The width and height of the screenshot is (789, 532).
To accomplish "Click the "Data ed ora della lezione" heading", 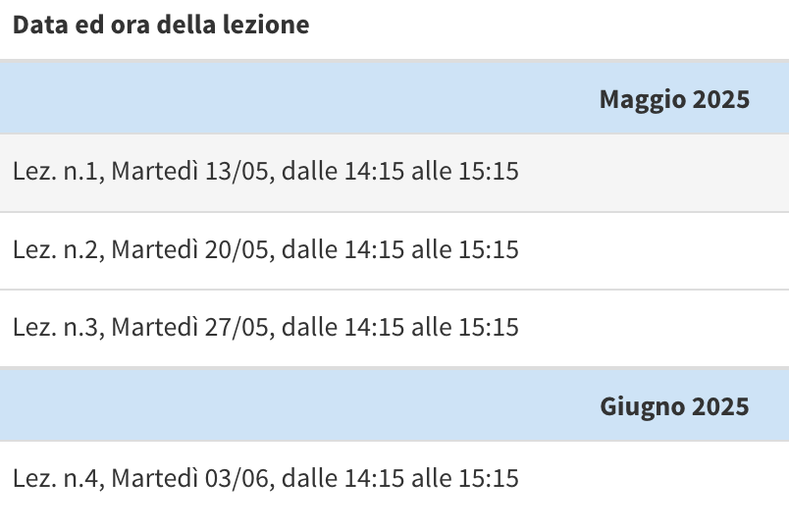I will [161, 26].
